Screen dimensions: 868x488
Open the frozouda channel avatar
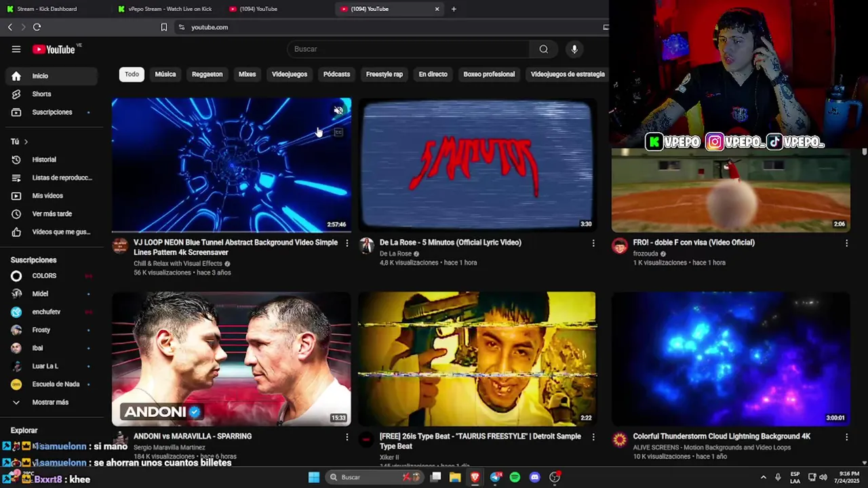click(620, 245)
